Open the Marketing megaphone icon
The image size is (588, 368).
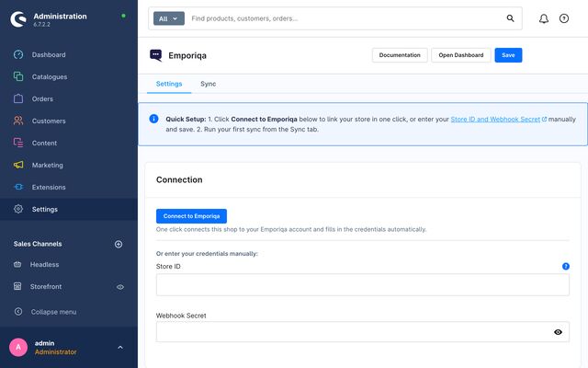[x=18, y=165]
